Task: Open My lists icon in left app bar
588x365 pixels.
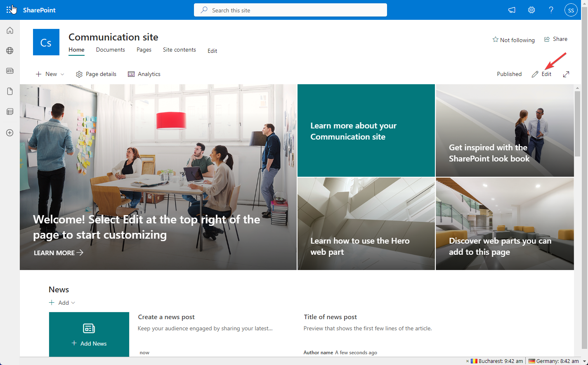Action: tap(10, 111)
